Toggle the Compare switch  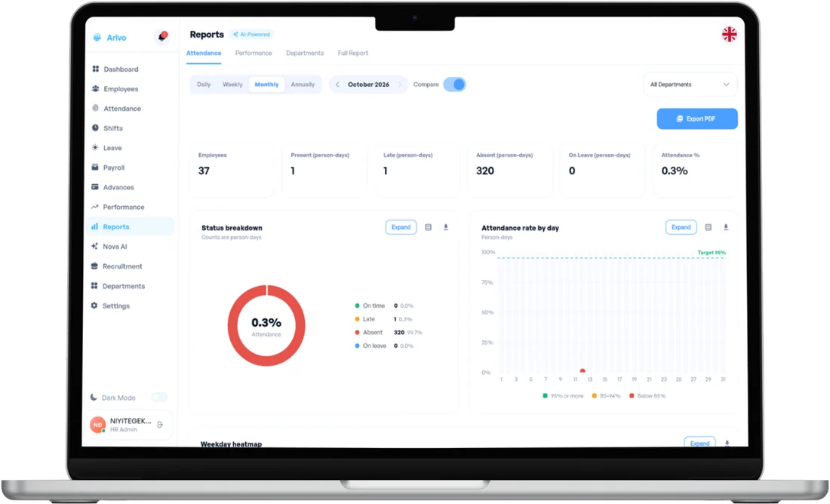click(455, 85)
